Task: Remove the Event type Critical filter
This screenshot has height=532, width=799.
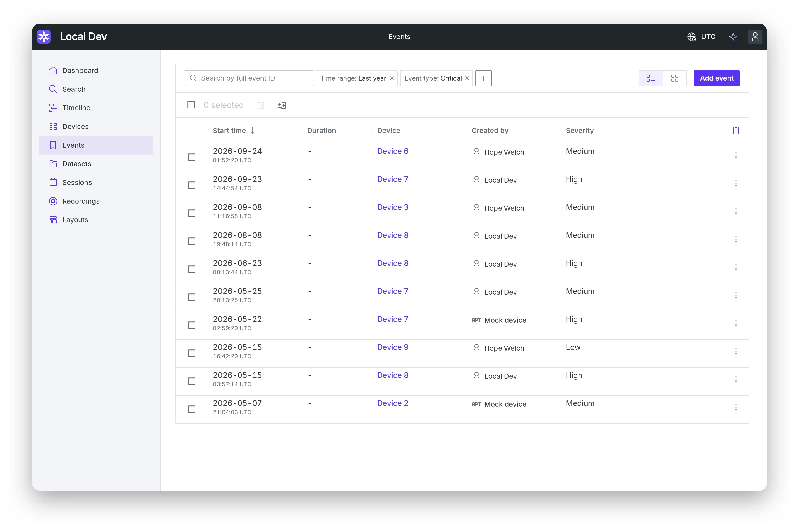Action: [467, 78]
